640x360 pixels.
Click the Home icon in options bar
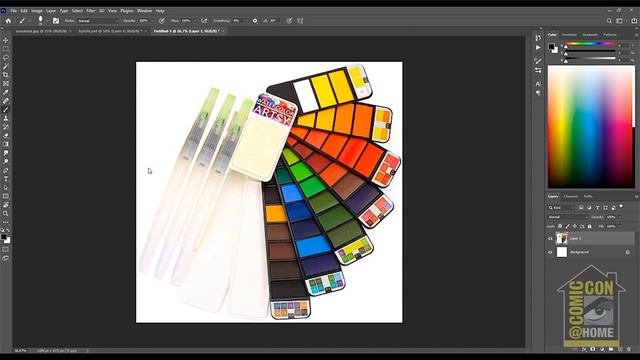pos(8,20)
